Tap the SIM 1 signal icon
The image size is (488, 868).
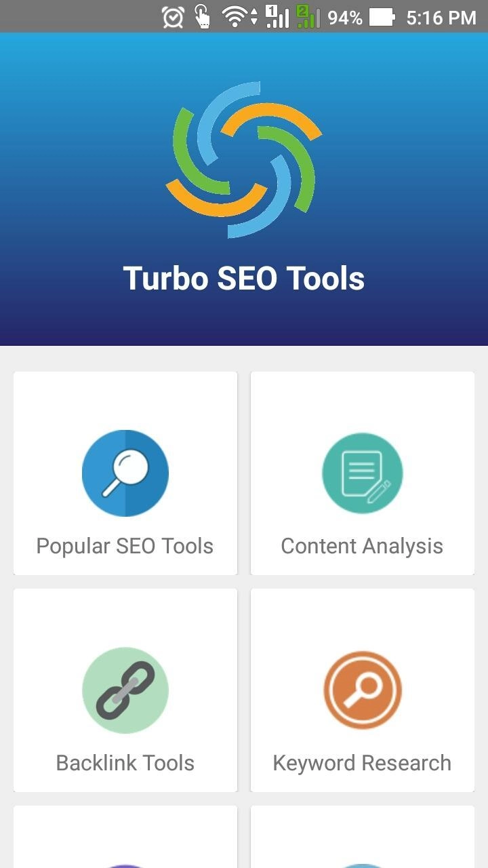(x=277, y=17)
